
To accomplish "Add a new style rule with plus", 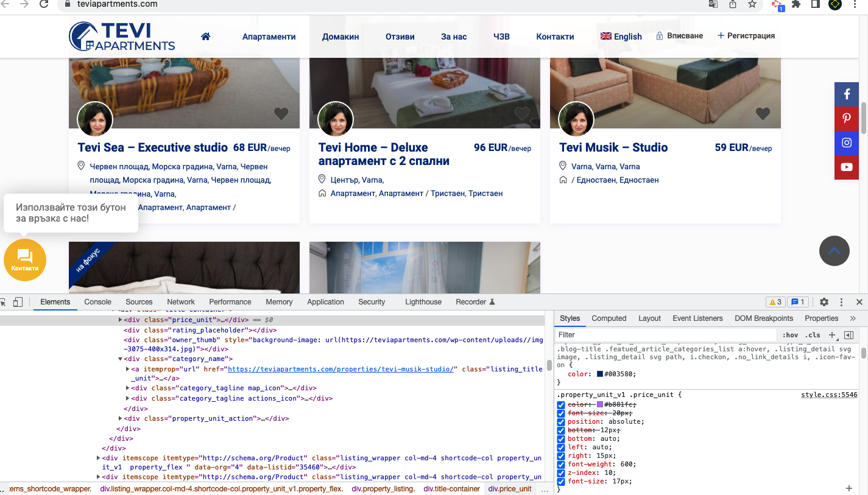I will [833, 335].
